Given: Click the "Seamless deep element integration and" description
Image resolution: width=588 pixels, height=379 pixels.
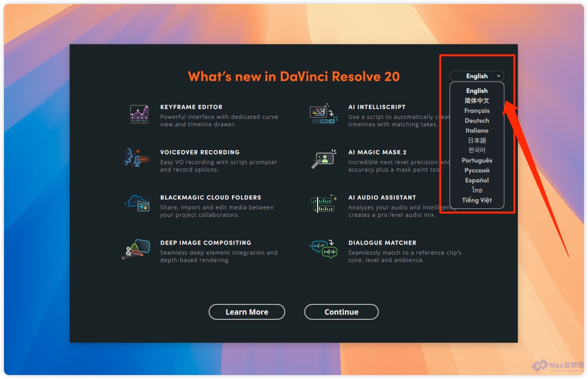Looking at the screenshot, I should click(x=219, y=253).
